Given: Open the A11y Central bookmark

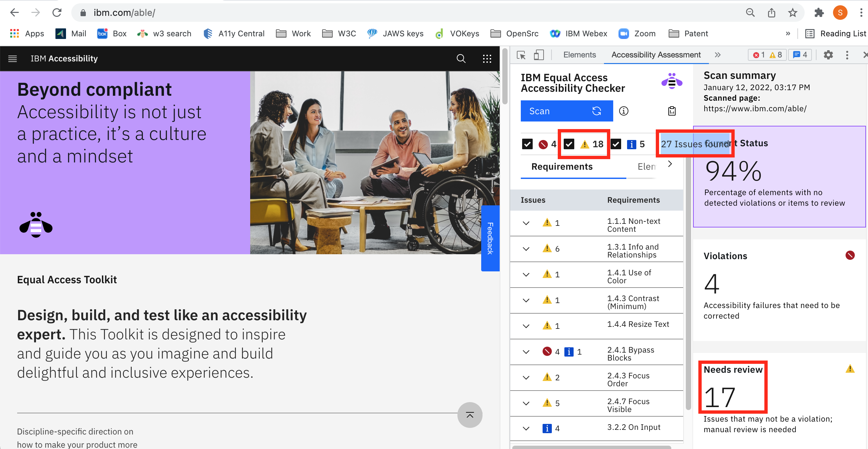Looking at the screenshot, I should 234,34.
